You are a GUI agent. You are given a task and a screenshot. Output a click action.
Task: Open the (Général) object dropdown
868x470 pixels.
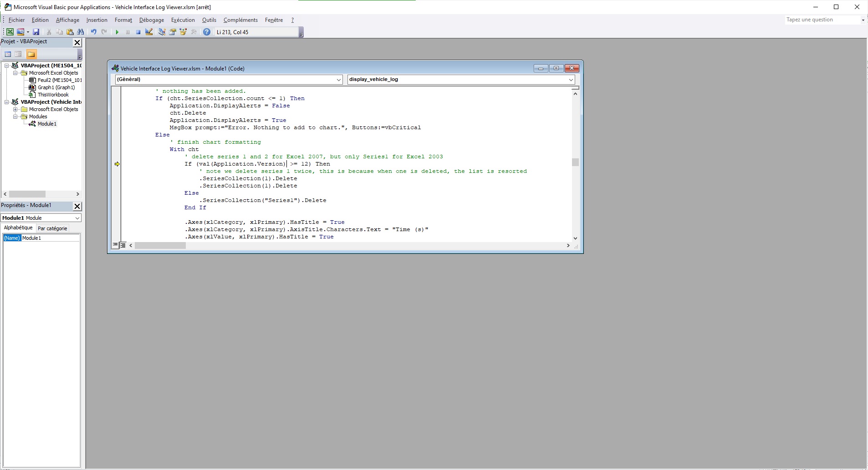click(x=339, y=80)
